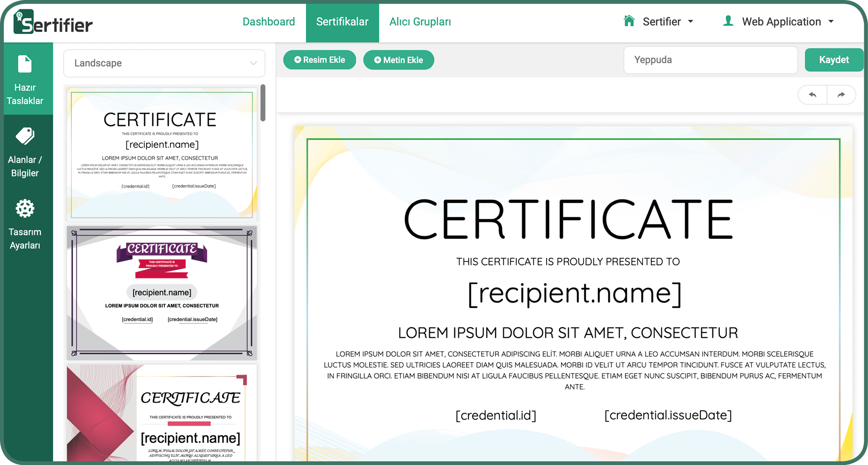Select the large CERTIFICATE title on canvas
Image resolution: width=868 pixels, height=465 pixels.
point(569,220)
